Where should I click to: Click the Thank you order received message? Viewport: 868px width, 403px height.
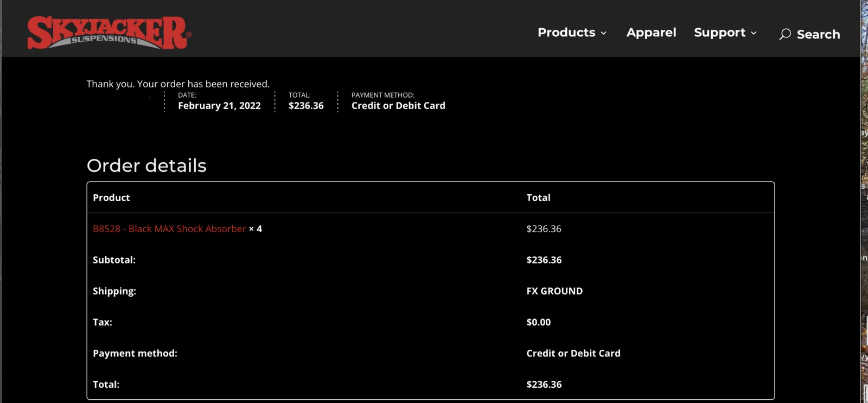point(178,84)
